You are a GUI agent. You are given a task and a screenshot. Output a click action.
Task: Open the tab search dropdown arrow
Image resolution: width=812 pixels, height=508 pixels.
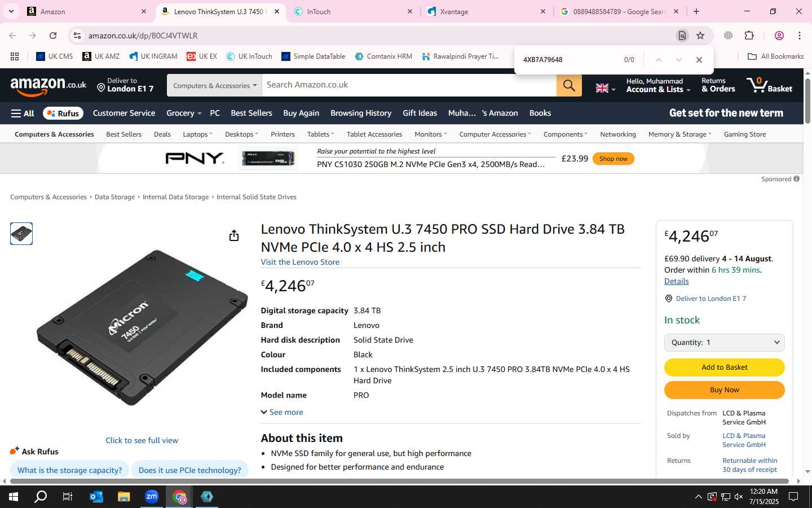coord(11,11)
